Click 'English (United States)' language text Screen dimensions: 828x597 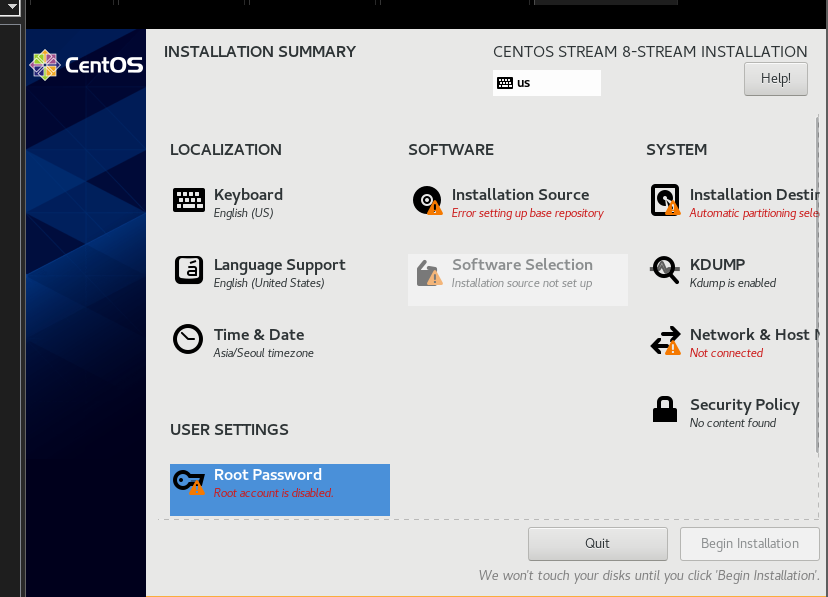pyautogui.click(x=269, y=283)
